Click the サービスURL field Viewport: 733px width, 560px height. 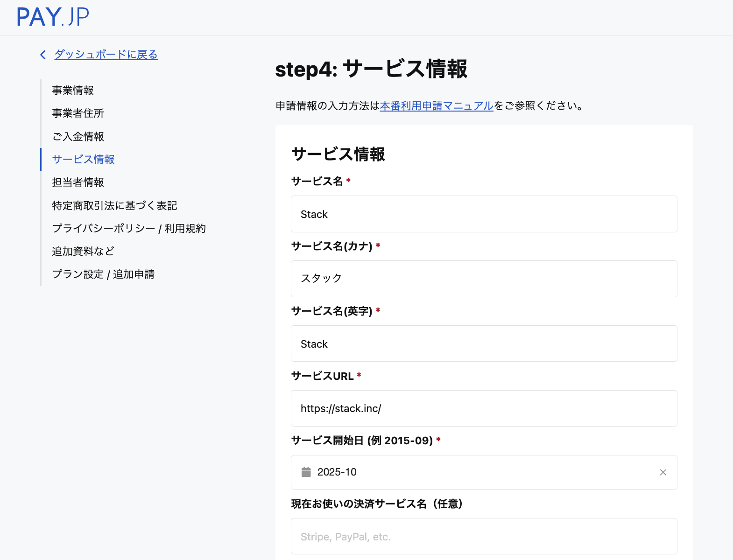pyautogui.click(x=484, y=408)
